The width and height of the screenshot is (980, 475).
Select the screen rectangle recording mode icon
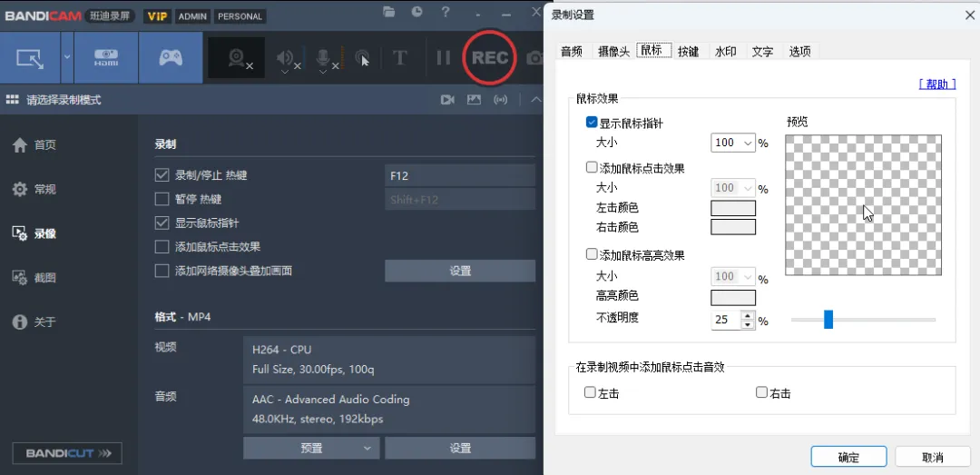30,58
